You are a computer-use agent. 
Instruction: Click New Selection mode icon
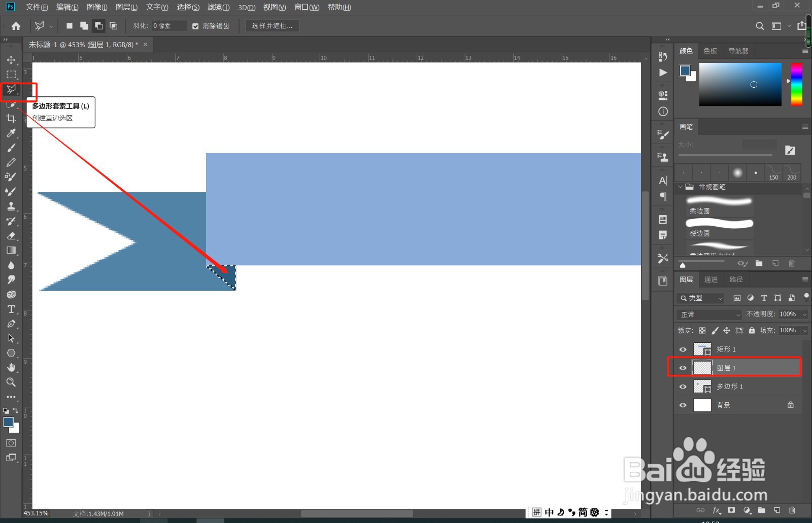click(70, 26)
